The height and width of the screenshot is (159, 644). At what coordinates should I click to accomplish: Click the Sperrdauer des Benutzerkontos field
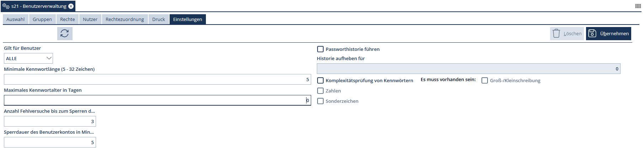click(50, 142)
